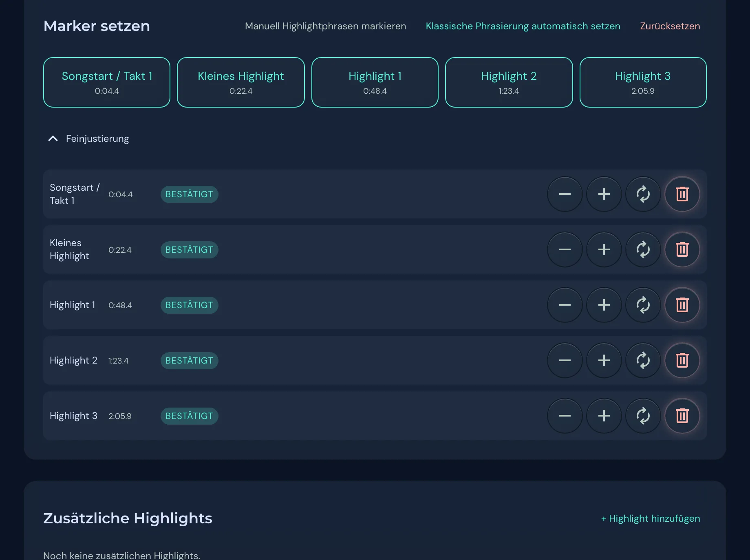Click + Highlight hinzufügen link

click(x=651, y=518)
